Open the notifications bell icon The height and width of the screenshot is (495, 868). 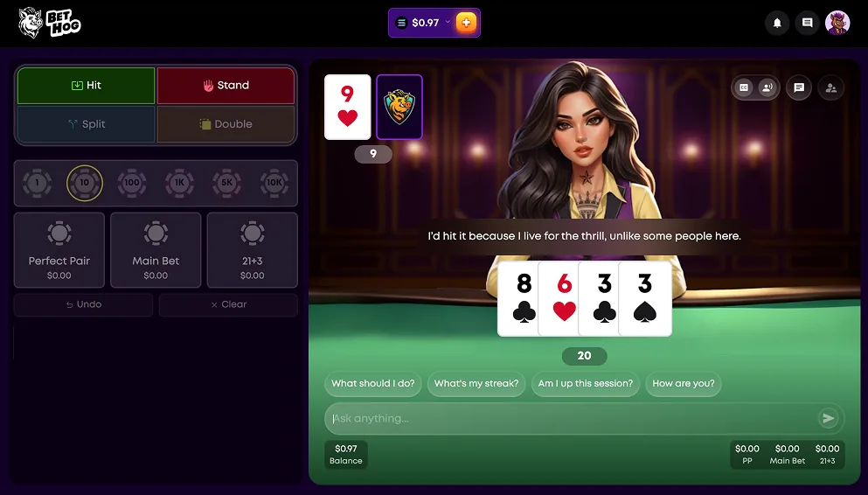coord(777,23)
